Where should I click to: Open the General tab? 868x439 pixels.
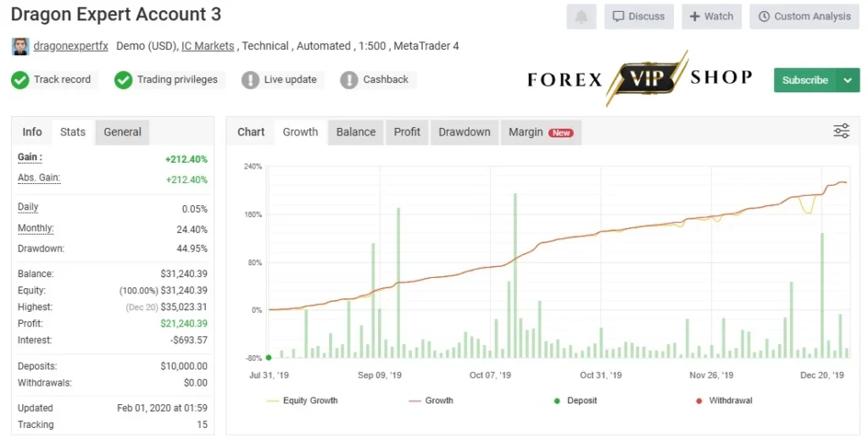(122, 132)
